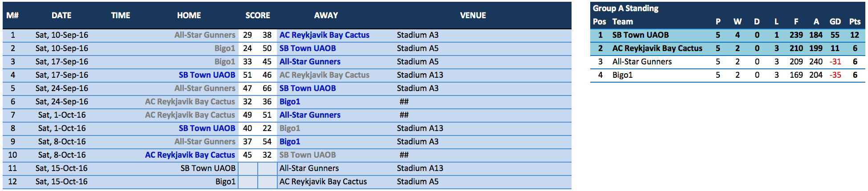The height and width of the screenshot is (191, 868).
Task: Click Stadium A13 venue for match 4
Action: 420,75
